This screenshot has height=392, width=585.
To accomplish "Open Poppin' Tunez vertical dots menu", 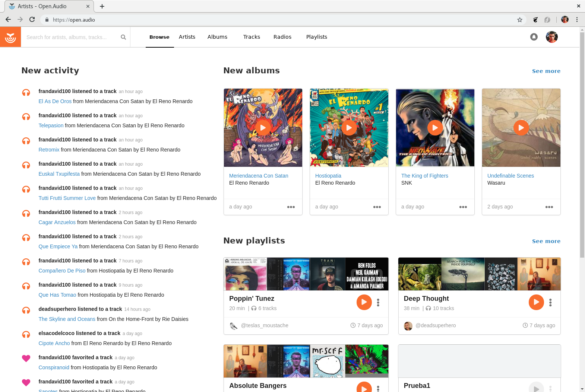I will (x=378, y=303).
